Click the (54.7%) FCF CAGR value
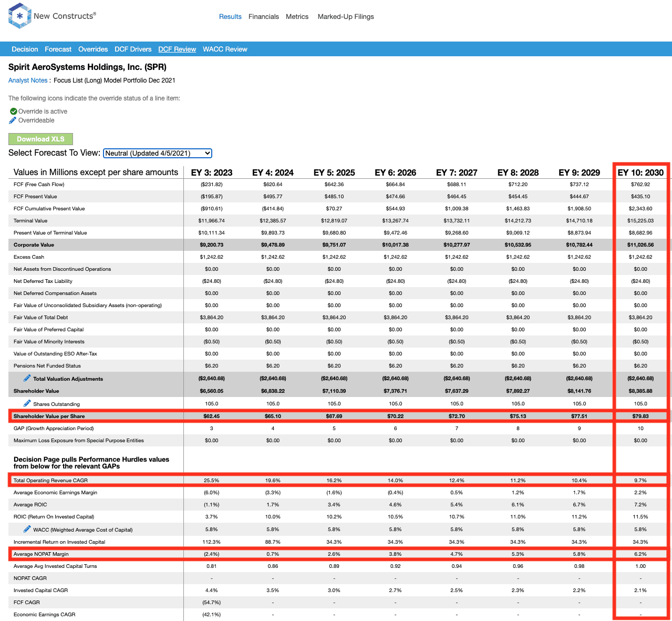Viewport: 672px width, 621px height. coord(212,603)
